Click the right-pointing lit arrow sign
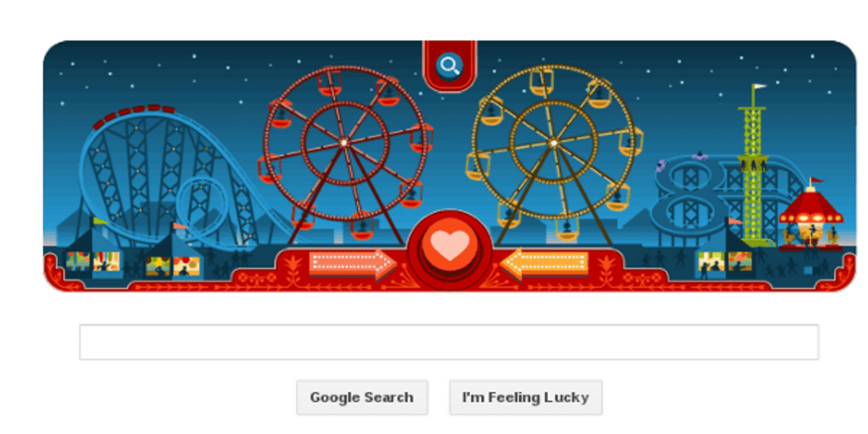868x434 pixels. click(353, 264)
